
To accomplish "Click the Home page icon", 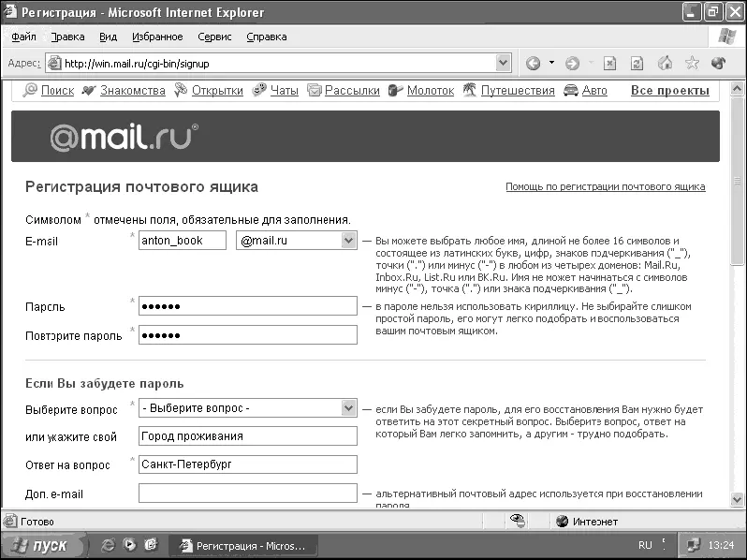I will pos(665,63).
